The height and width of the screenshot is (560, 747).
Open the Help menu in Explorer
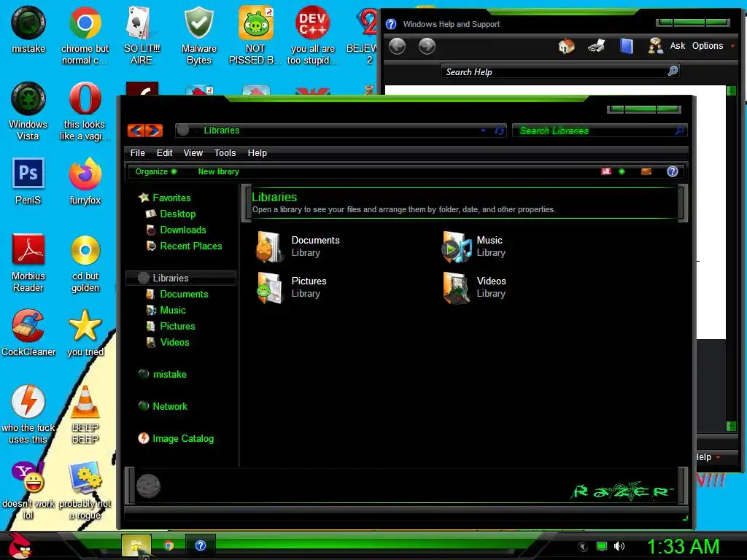click(x=258, y=153)
